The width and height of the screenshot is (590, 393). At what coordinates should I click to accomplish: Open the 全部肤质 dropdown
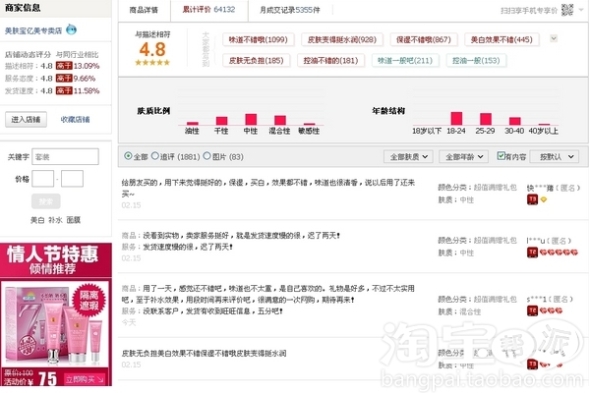(408, 157)
